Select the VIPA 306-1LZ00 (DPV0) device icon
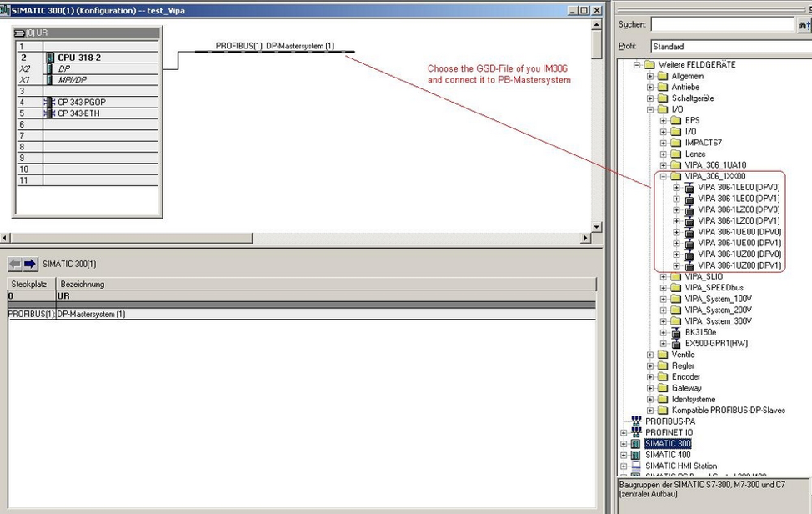812x514 pixels. pyautogui.click(x=689, y=209)
